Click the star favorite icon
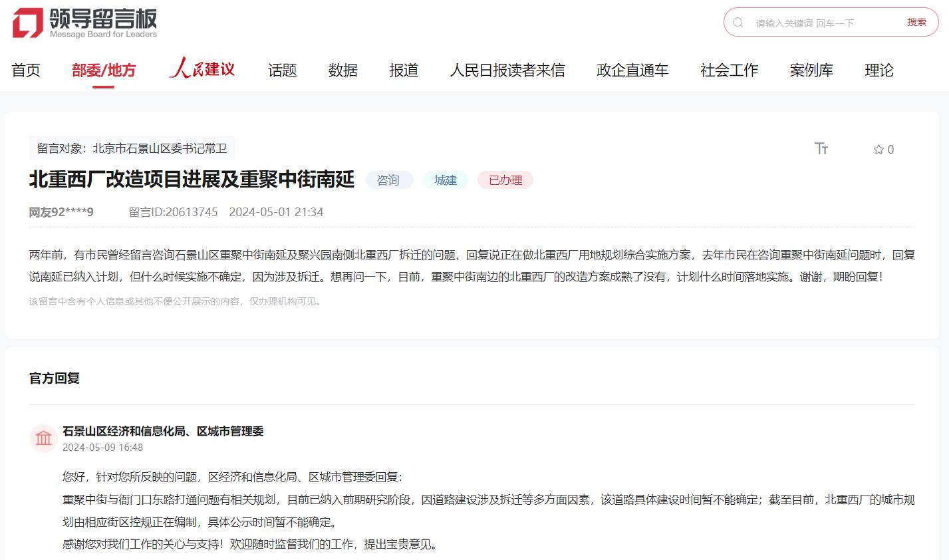 (879, 150)
